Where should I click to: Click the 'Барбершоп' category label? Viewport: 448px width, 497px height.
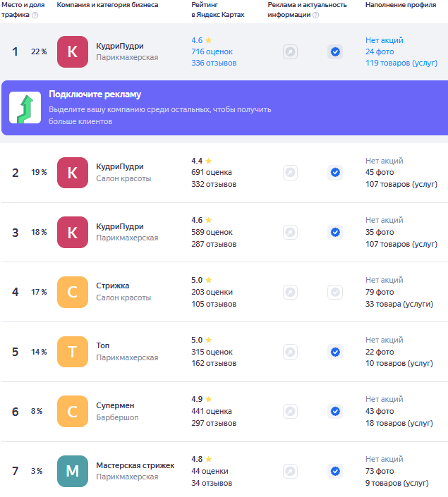(117, 417)
